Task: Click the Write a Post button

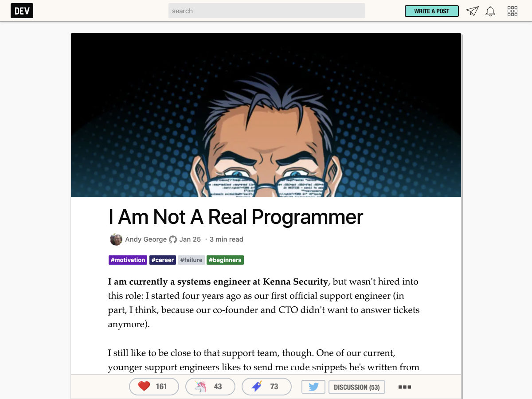Action: click(432, 11)
